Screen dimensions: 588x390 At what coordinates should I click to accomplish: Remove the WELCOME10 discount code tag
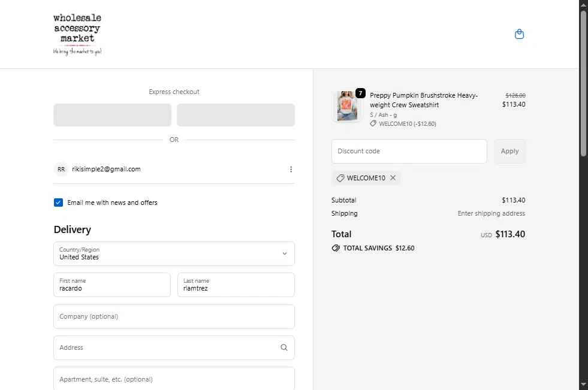point(393,177)
